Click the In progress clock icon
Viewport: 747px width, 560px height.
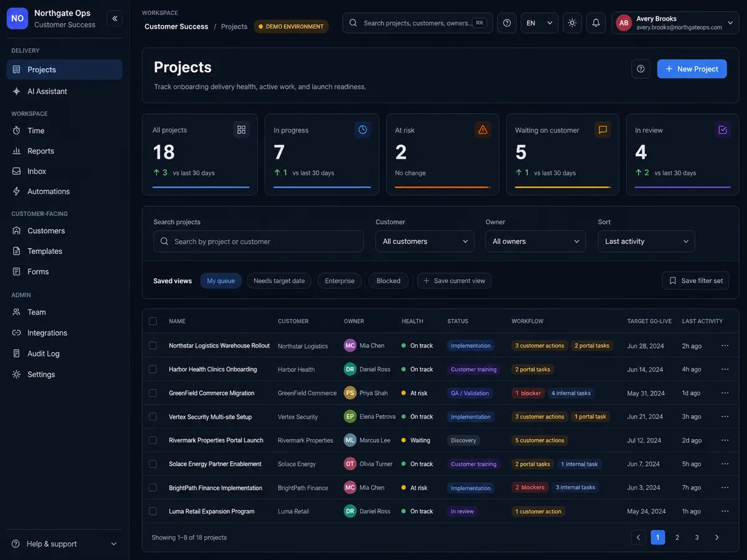[x=363, y=129]
